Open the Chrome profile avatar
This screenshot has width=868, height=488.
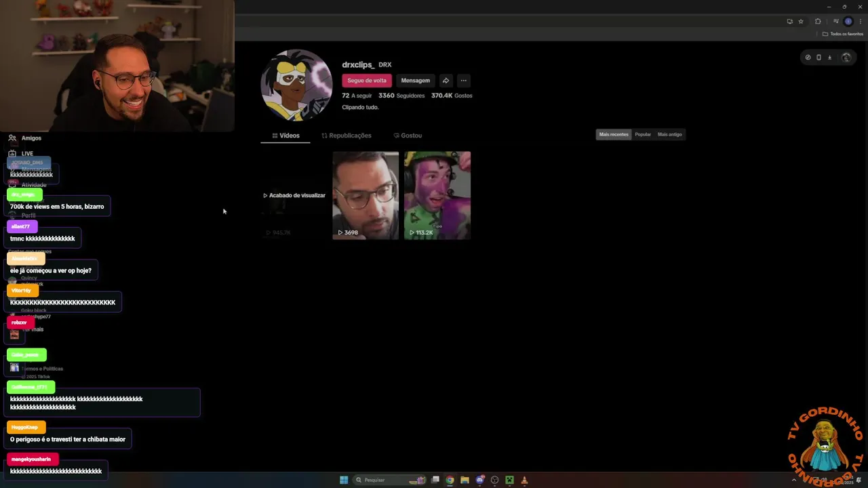[848, 21]
